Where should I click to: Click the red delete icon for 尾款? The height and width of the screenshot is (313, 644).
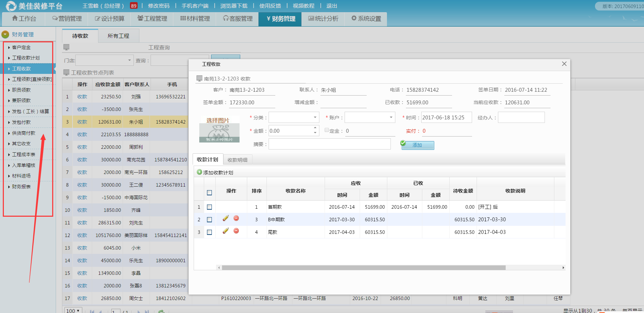(236, 231)
